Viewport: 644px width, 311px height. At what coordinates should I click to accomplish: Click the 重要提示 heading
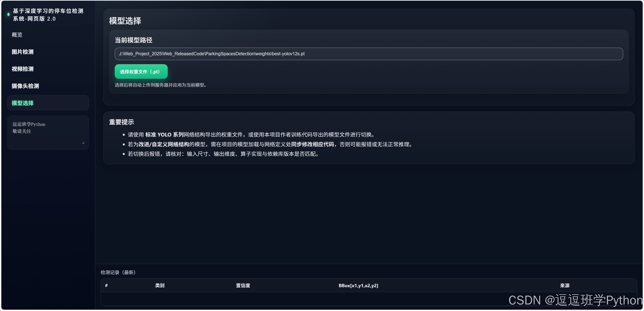(x=121, y=122)
